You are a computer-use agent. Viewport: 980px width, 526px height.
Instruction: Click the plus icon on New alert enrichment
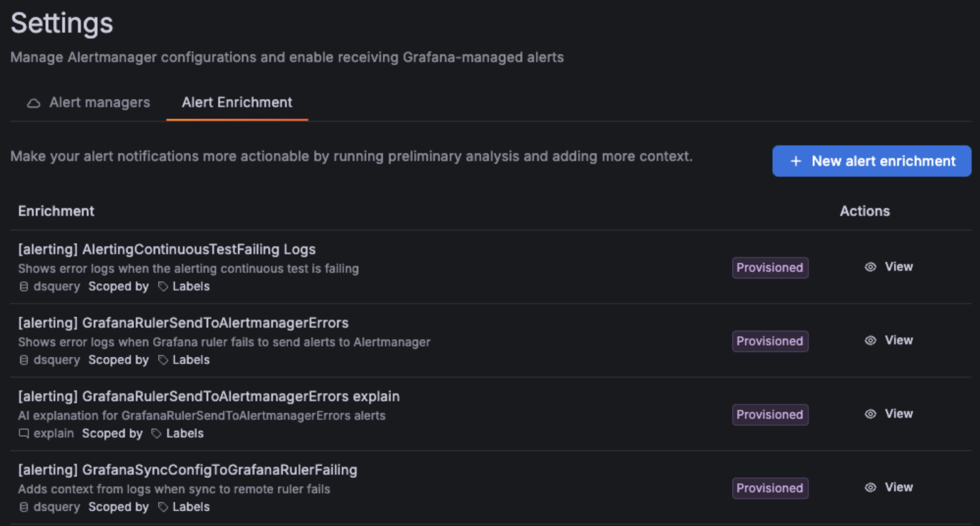[x=795, y=161]
